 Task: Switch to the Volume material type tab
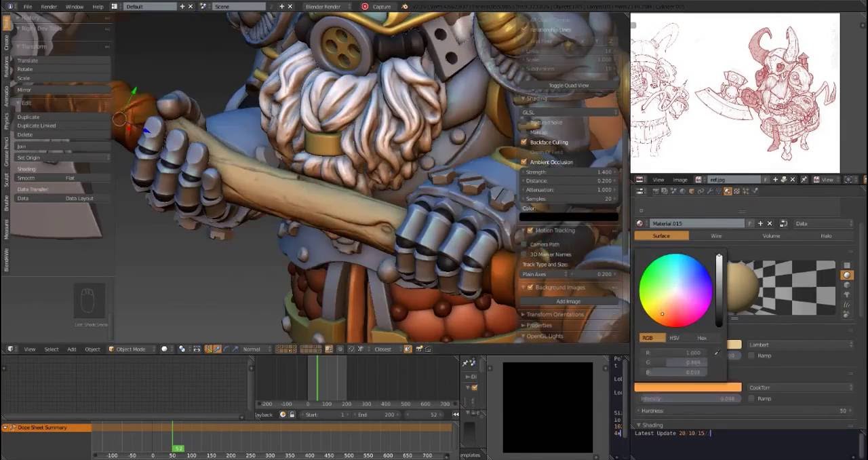[x=771, y=235]
